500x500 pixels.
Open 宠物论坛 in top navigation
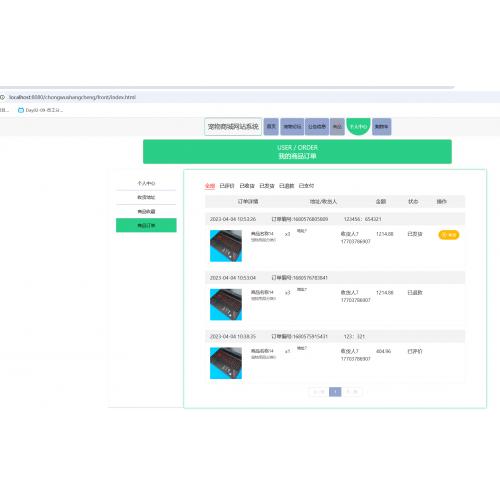click(x=292, y=127)
